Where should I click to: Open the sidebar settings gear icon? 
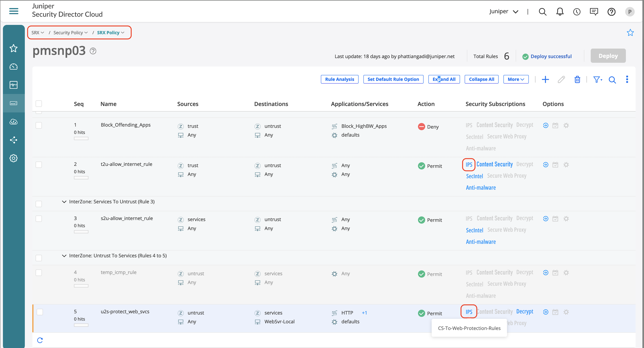click(x=14, y=158)
